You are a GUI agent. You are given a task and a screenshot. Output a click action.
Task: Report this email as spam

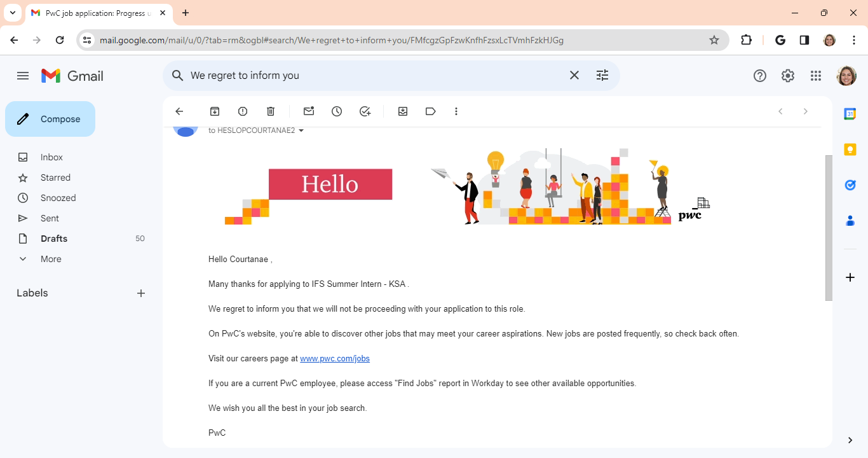(x=243, y=111)
